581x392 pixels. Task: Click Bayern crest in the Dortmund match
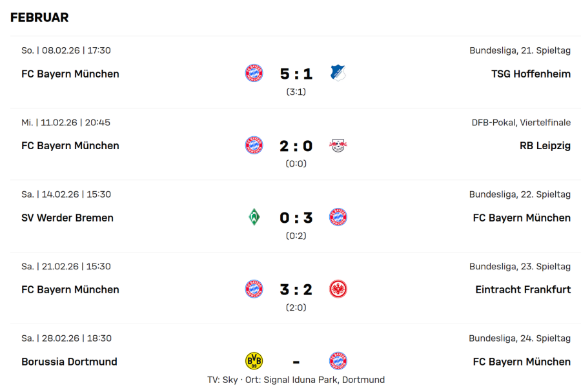(338, 361)
